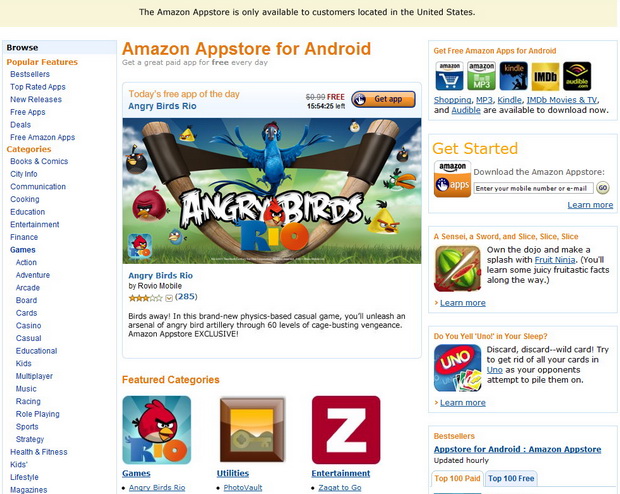Select the Zagat Entertainment category icon
Viewport: 620px width, 494px height.
[x=346, y=430]
